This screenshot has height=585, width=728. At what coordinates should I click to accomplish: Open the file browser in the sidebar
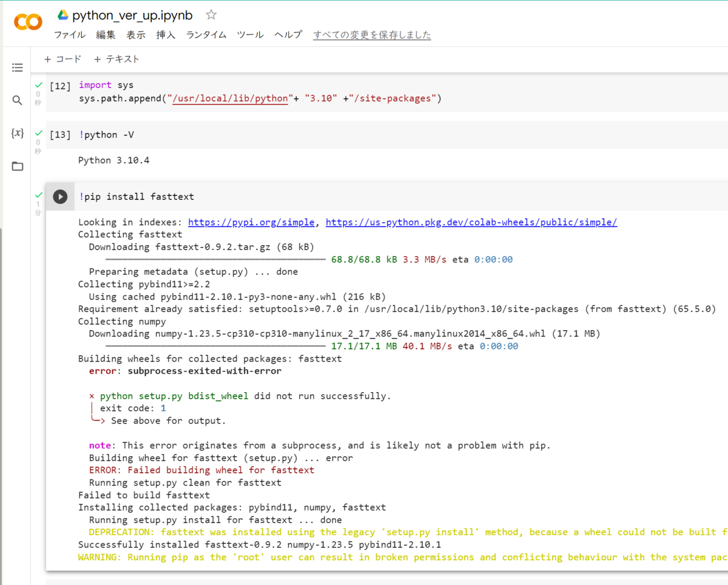click(x=17, y=166)
